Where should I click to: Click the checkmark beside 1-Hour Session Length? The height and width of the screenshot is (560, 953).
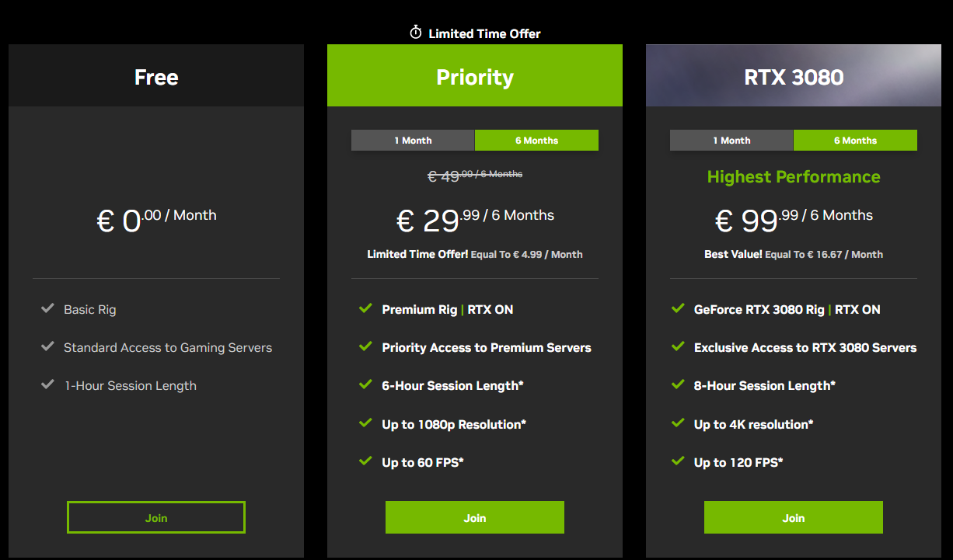47,385
